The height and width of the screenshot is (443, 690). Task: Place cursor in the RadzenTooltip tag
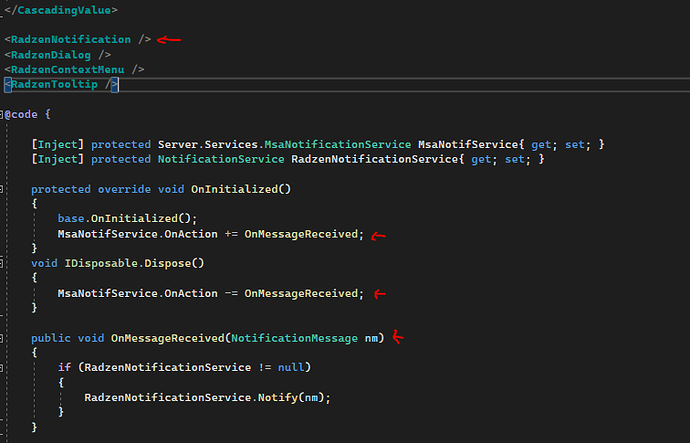[55, 84]
